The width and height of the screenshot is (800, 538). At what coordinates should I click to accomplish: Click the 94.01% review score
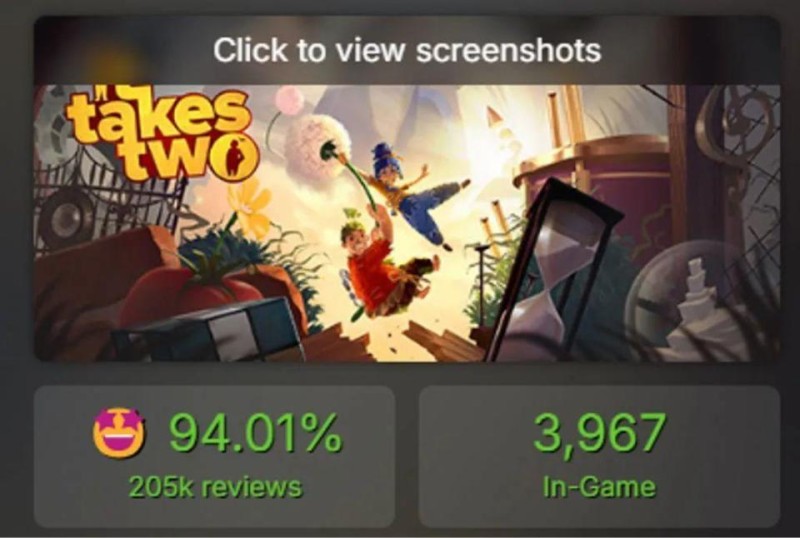tap(255, 432)
